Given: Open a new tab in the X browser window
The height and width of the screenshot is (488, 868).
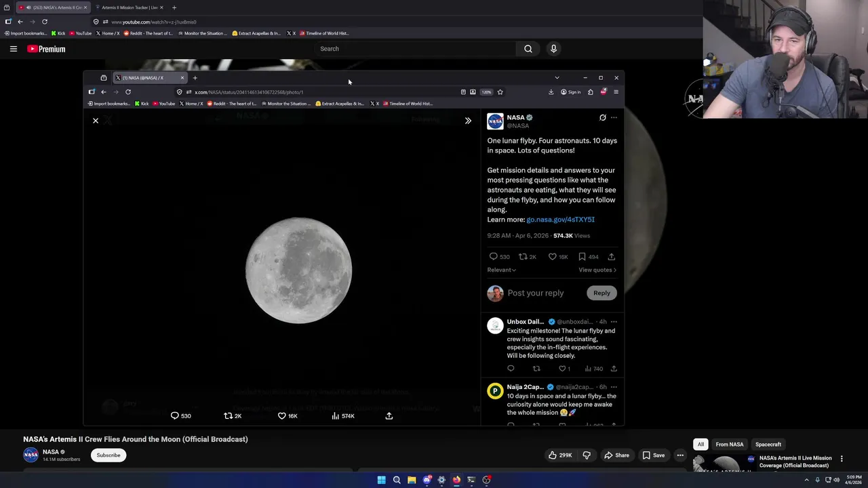Looking at the screenshot, I should click(x=195, y=78).
